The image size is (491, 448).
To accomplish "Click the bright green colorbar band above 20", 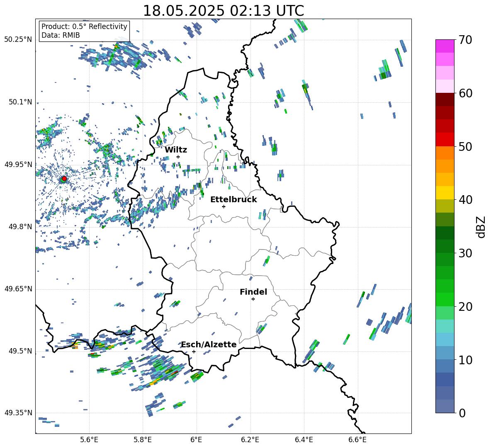I will coord(445,299).
